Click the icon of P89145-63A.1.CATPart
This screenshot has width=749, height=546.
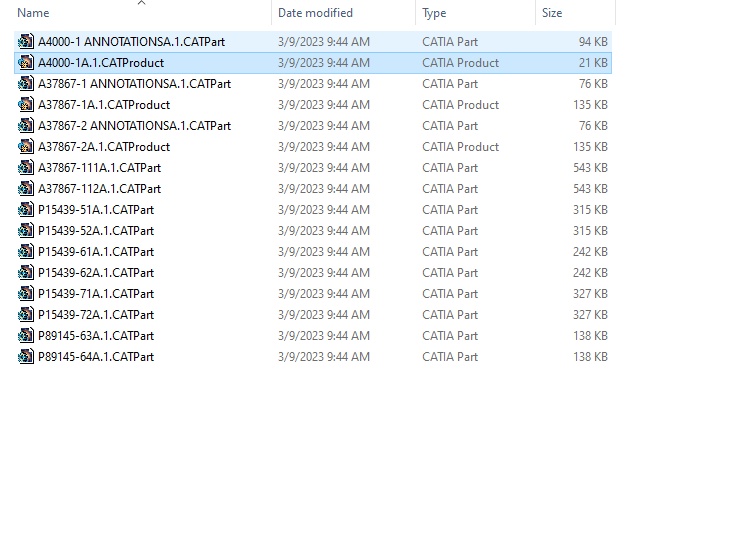pyautogui.click(x=26, y=336)
